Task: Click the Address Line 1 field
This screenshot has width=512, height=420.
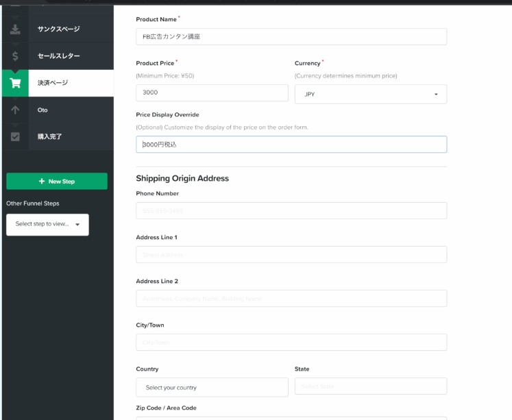Action: [x=291, y=254]
